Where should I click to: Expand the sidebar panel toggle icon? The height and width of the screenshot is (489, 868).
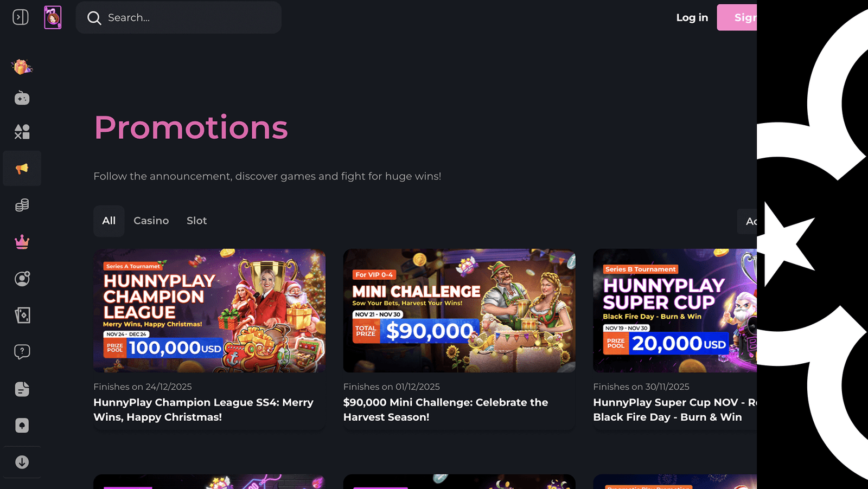coord(21,17)
